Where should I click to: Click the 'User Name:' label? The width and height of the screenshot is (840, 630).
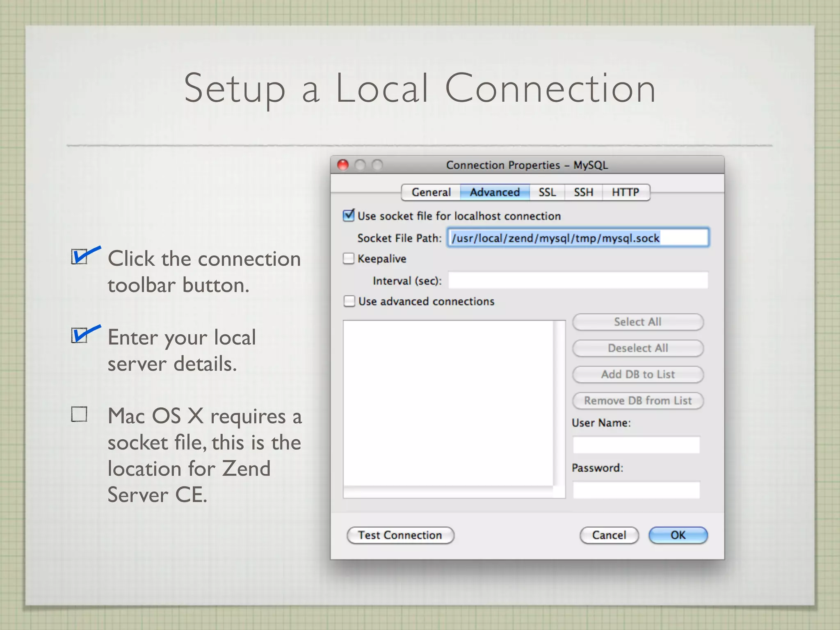point(601,423)
